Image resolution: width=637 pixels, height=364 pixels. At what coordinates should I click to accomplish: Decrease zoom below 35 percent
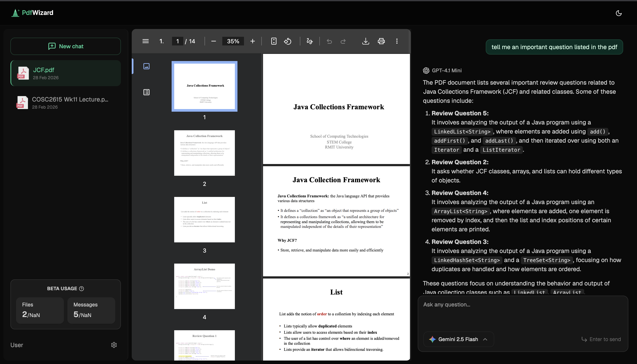(213, 41)
